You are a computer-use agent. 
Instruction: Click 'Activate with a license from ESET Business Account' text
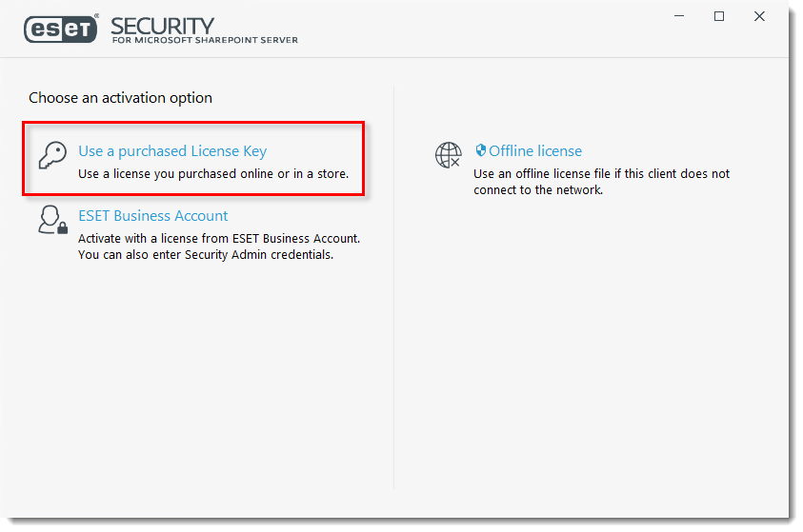(219, 238)
